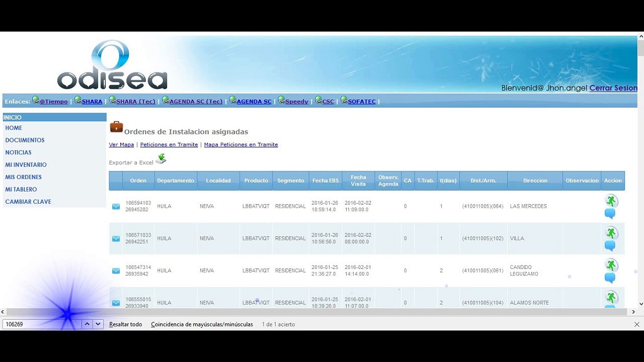Click chat bubble for order 106547314
The image size is (644, 362).
point(610,278)
